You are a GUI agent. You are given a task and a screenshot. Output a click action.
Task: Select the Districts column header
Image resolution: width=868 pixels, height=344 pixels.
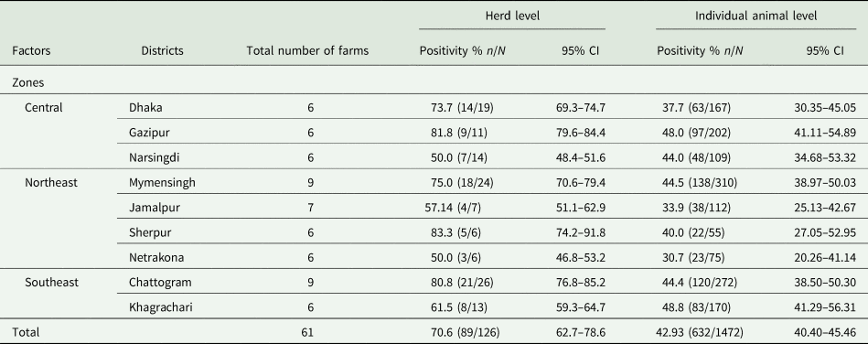pyautogui.click(x=162, y=51)
